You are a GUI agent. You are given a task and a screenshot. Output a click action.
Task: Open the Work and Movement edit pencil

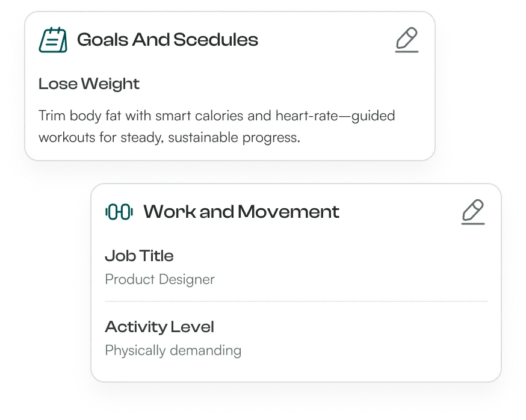[473, 212]
